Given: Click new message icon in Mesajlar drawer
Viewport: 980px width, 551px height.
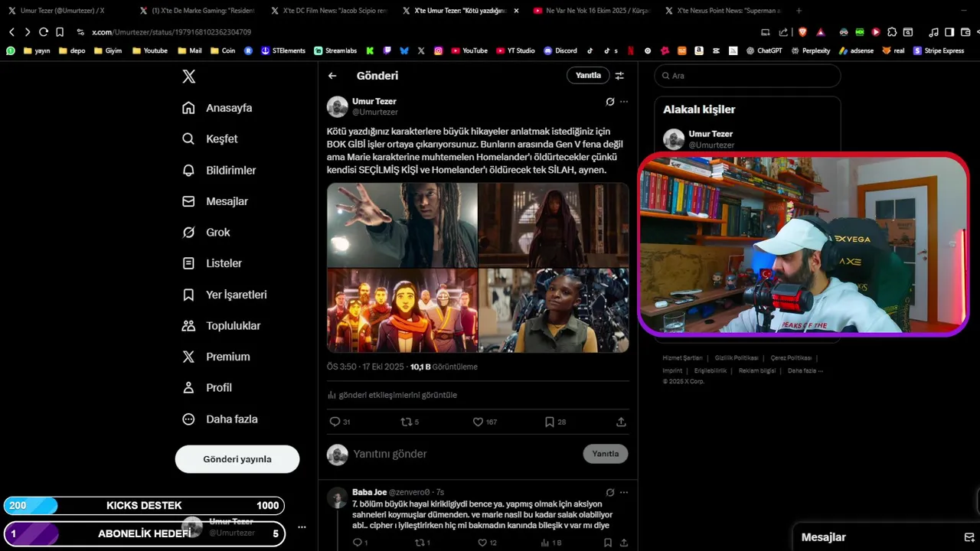Looking at the screenshot, I should click(969, 537).
